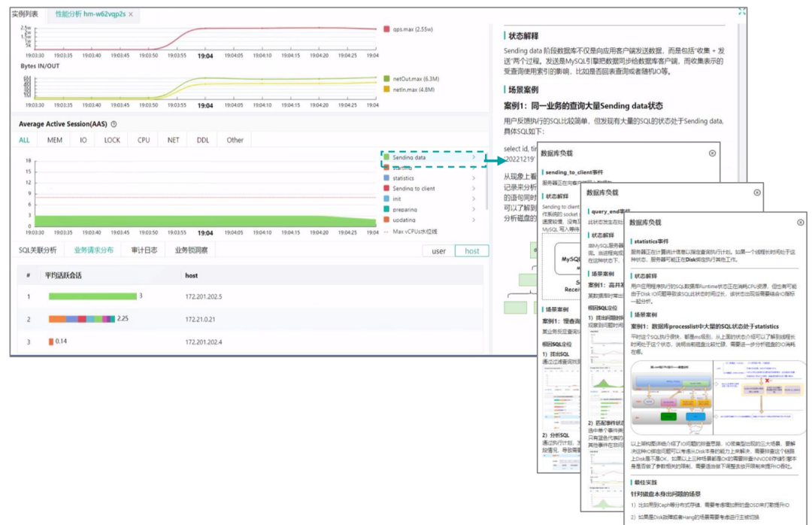Click the green bar for host 172.201.202.5
The image size is (812, 525).
pyautogui.click(x=92, y=296)
